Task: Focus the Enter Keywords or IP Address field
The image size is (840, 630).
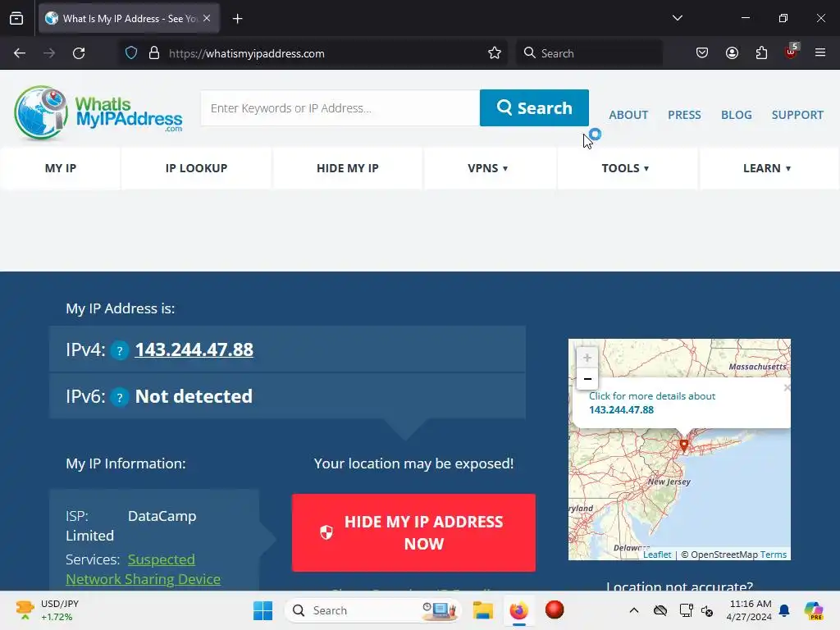Action: tap(340, 107)
